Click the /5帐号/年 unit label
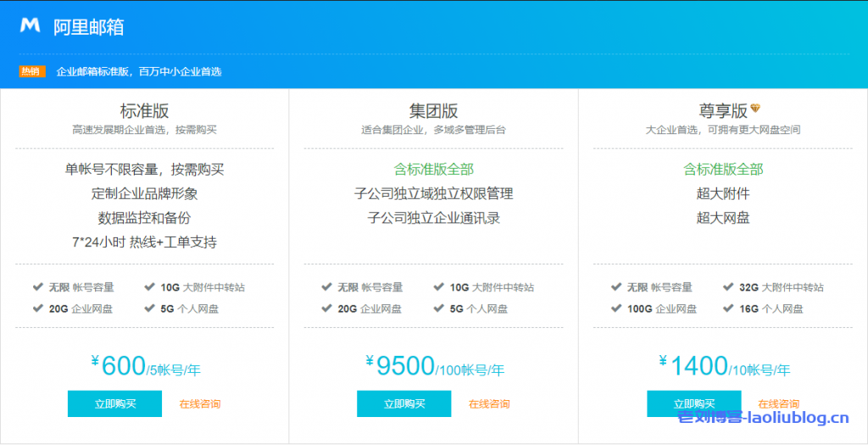 point(173,370)
